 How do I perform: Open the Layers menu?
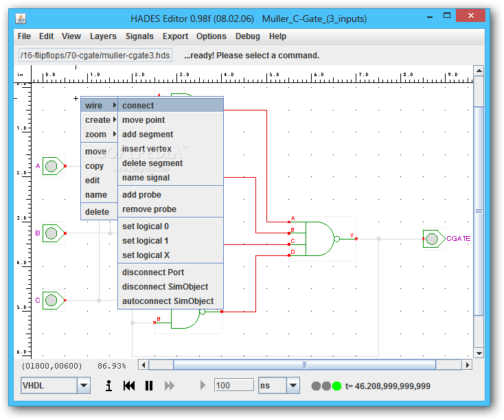click(x=103, y=36)
